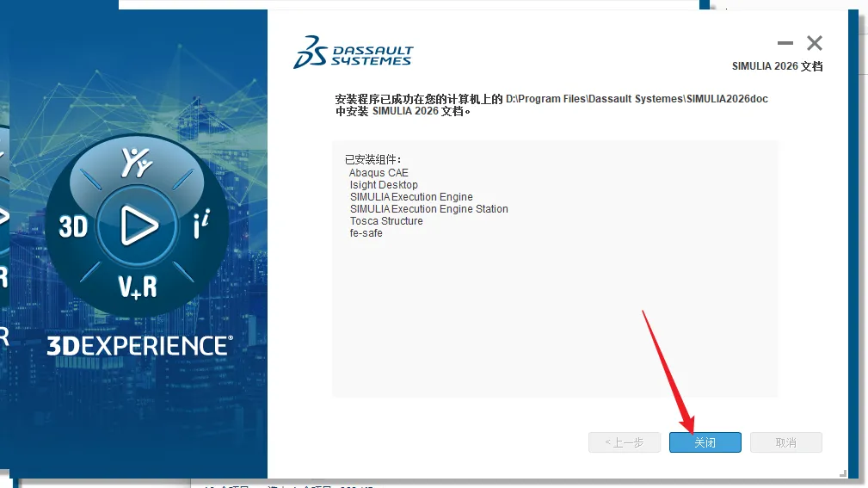Viewport: 868px width, 488px height.
Task: Close the installer with the X icon
Action: [x=815, y=43]
